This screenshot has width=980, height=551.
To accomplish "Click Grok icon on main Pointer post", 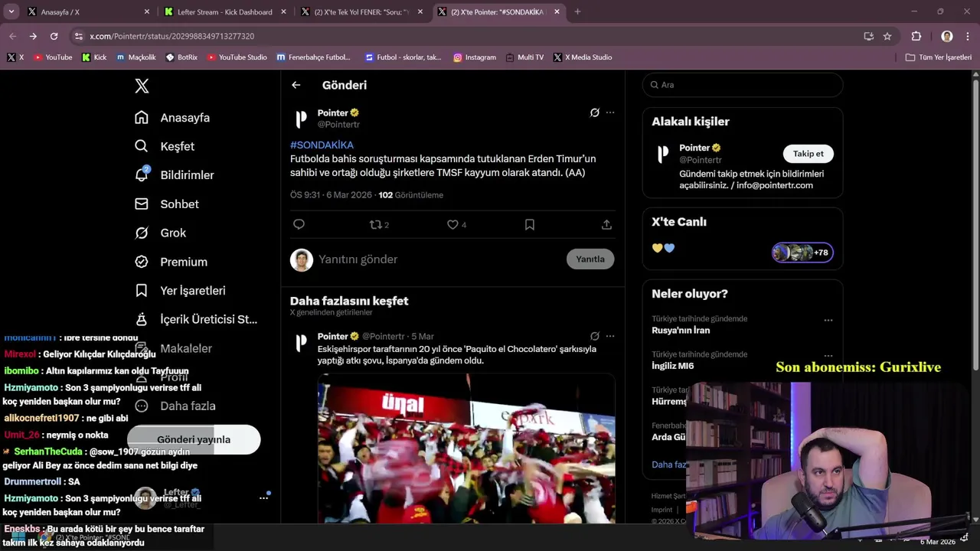I will pos(594,112).
